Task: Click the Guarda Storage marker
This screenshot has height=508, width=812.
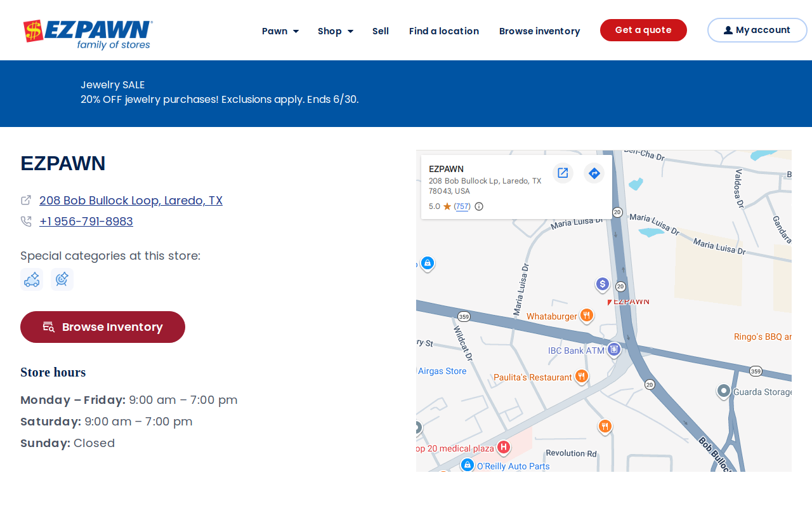Action: tap(724, 391)
